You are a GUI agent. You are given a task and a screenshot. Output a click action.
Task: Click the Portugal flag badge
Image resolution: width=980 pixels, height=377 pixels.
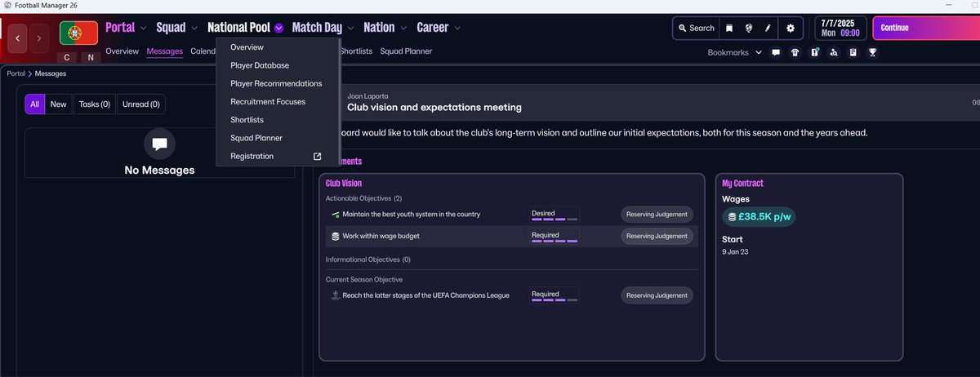[78, 34]
